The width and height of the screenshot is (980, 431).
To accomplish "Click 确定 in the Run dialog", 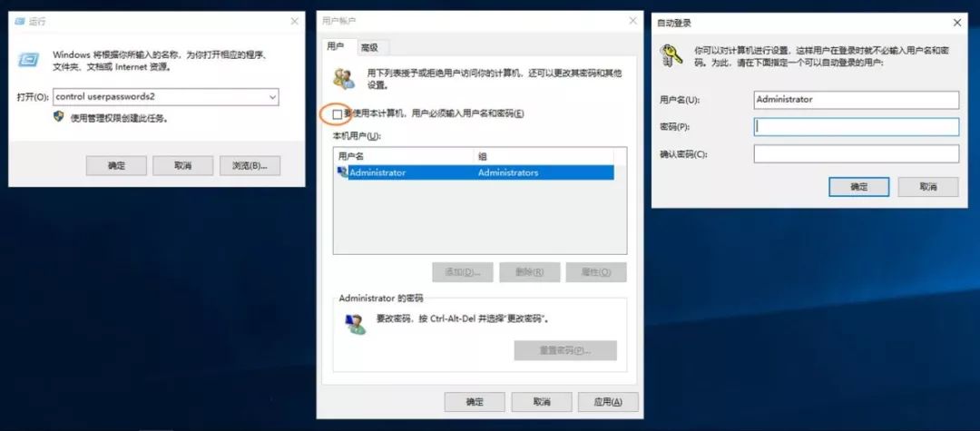I will point(116,165).
